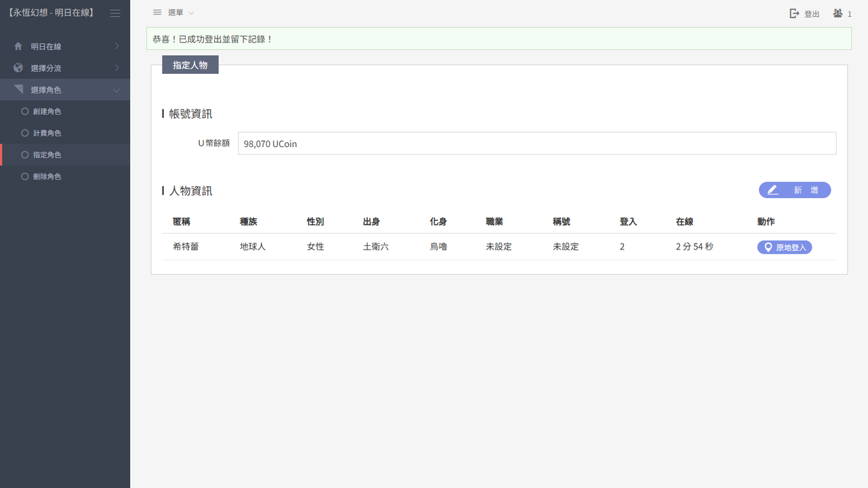The width and height of the screenshot is (868, 488).
Task: Click the 地球人 race cell
Action: coord(253,247)
